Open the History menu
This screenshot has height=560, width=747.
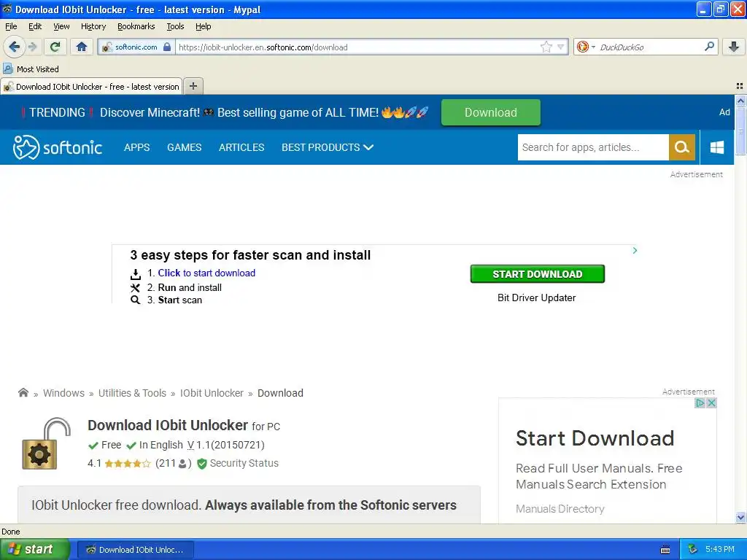tap(93, 26)
